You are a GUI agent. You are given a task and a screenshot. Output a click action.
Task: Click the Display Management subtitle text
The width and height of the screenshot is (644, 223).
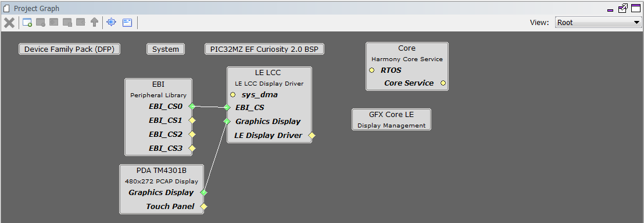click(x=391, y=126)
